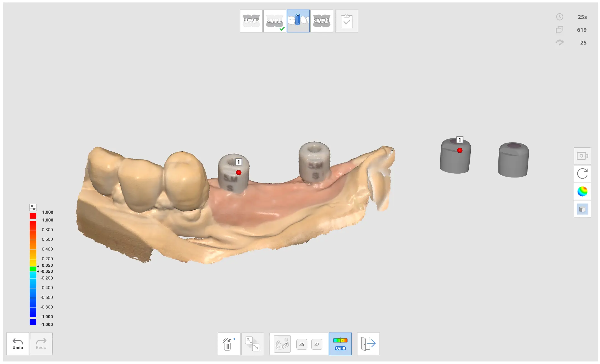The image size is (600, 364).
Task: Select tooth number 37 button
Action: [317, 344]
